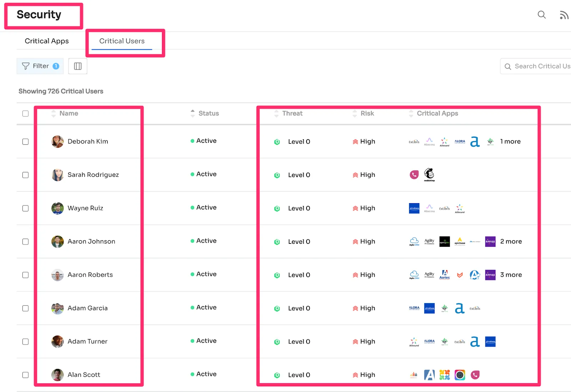Click blue A app icon in Alan Scott row
This screenshot has height=392, width=571.
click(x=429, y=375)
